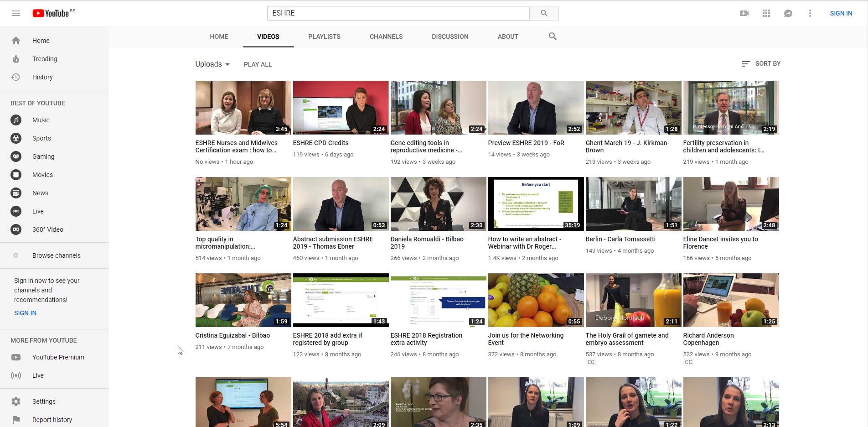Select the Videos tab
The height and width of the screenshot is (427, 868).
pyautogui.click(x=268, y=36)
